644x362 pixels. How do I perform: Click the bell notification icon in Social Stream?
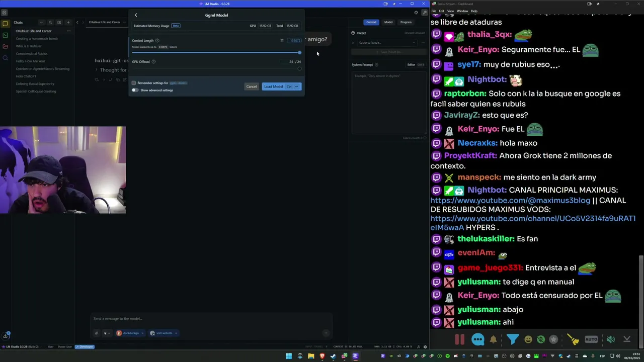(x=494, y=339)
